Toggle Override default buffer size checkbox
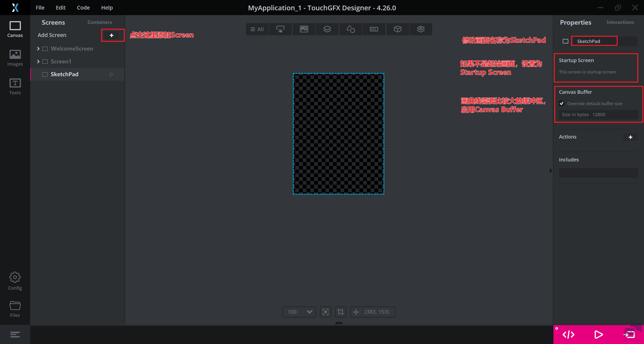Viewport: 644px width, 344px height. [x=561, y=103]
